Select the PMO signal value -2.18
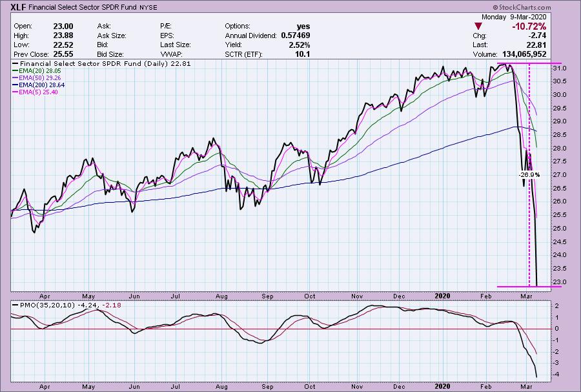This screenshot has width=581, height=392. [x=111, y=305]
